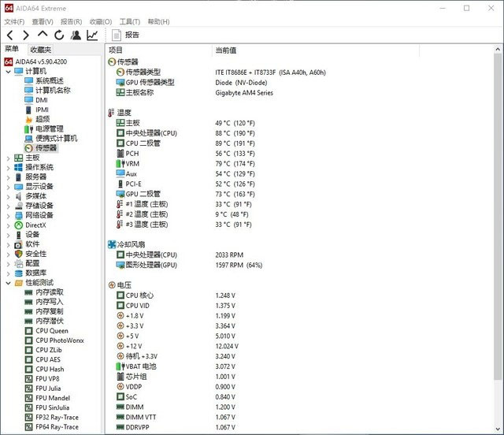The image size is (504, 435).
Task: Click the 配置 tree icon
Action: pos(19,263)
